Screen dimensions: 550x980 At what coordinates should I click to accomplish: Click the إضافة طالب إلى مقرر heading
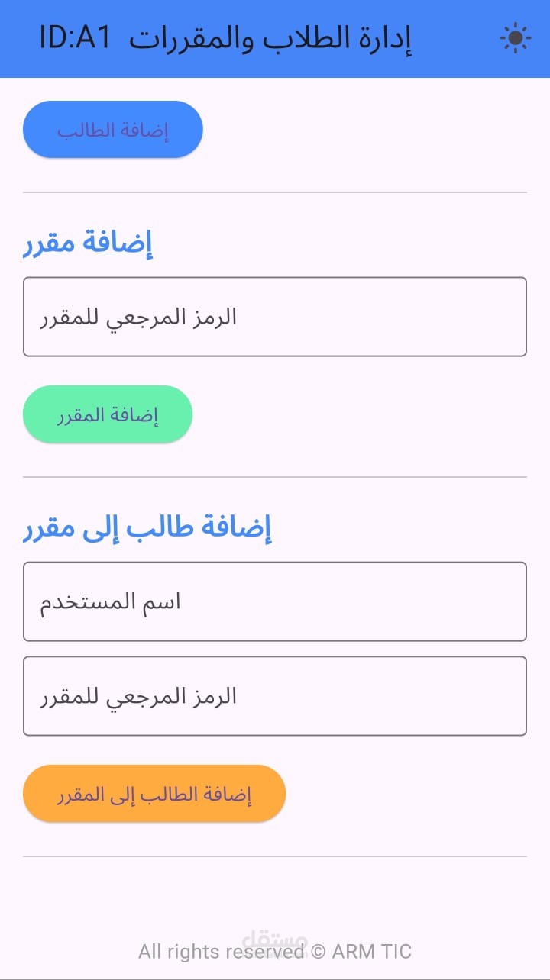[x=148, y=528]
